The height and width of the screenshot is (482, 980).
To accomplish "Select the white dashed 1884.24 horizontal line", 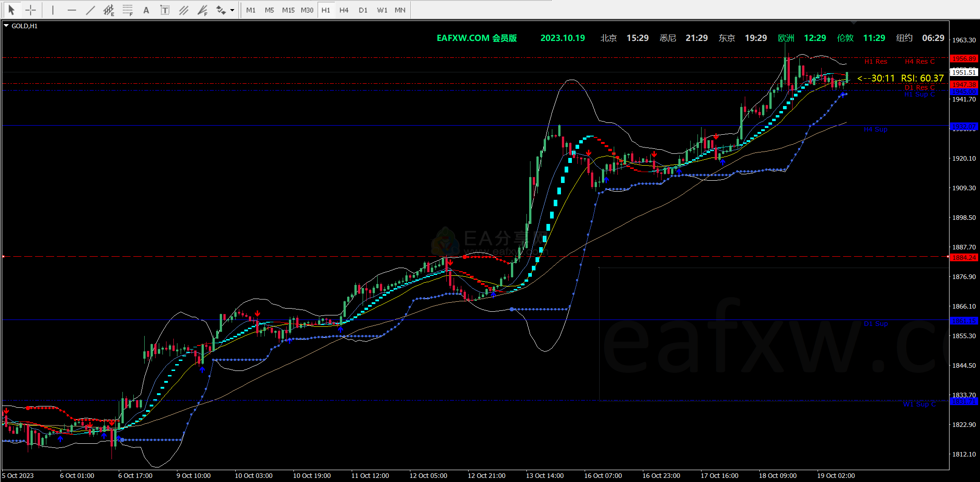I will [x=475, y=257].
